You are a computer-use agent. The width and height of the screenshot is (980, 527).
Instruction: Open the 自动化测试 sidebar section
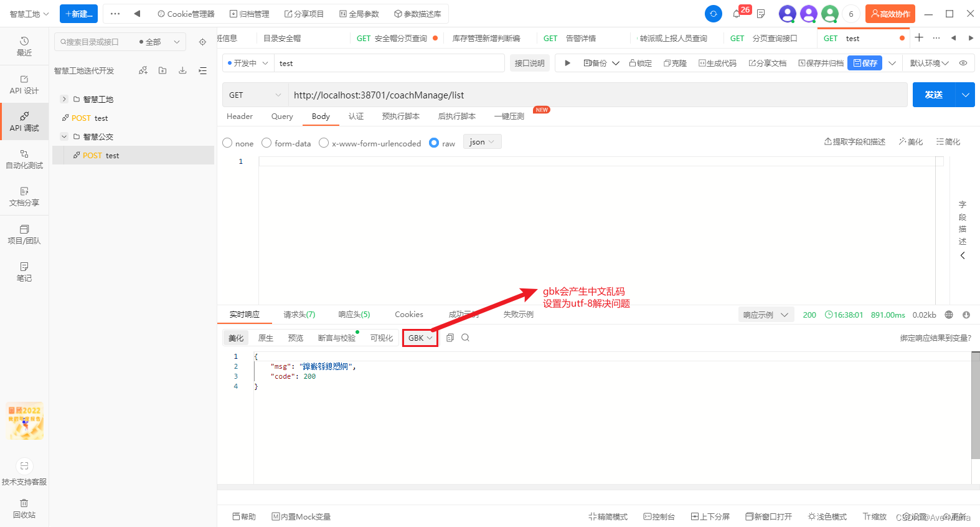(24, 159)
